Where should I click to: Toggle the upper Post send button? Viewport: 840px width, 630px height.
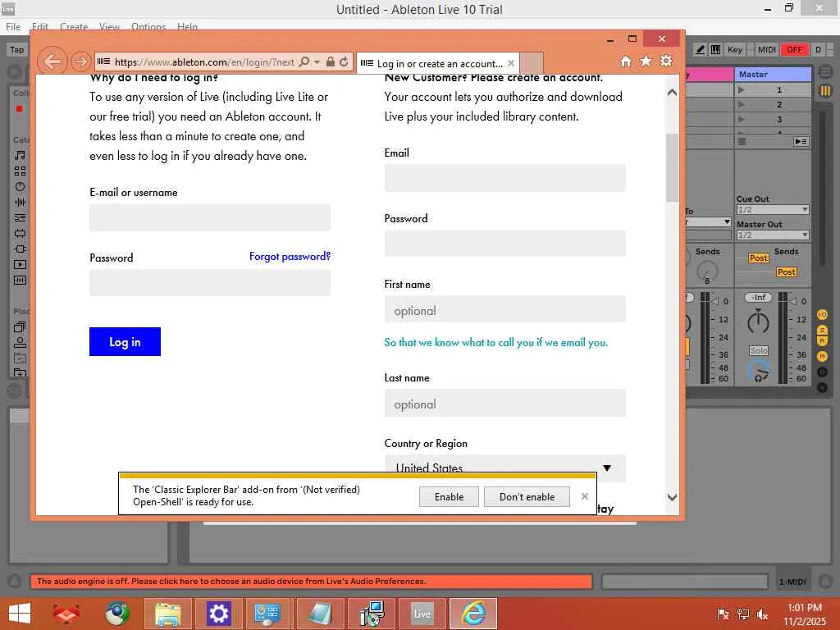(759, 258)
